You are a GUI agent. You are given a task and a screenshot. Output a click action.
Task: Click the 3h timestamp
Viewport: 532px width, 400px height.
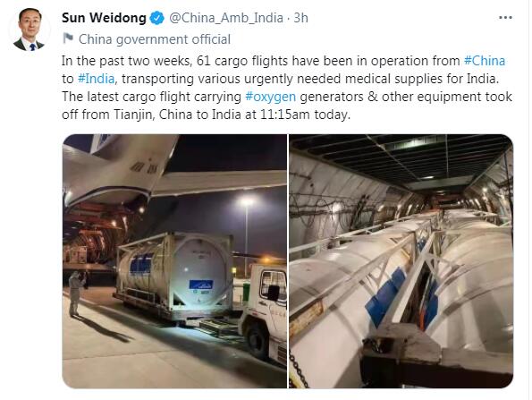[300, 18]
